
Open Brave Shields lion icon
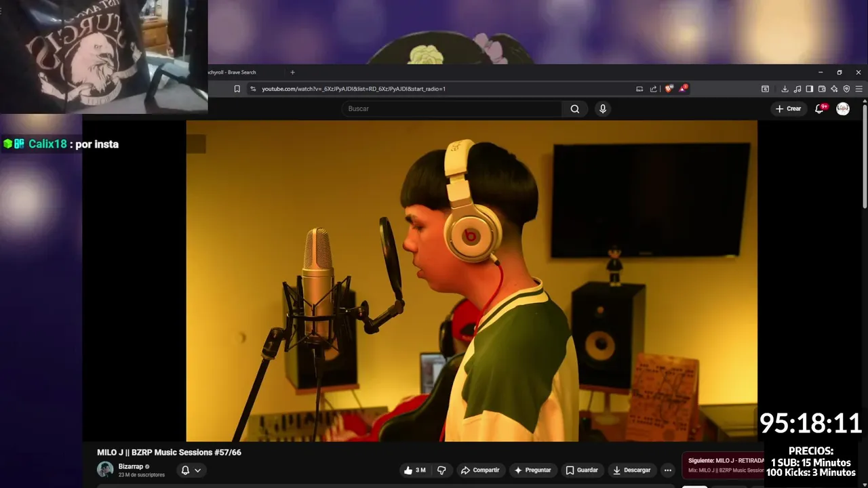coord(669,89)
